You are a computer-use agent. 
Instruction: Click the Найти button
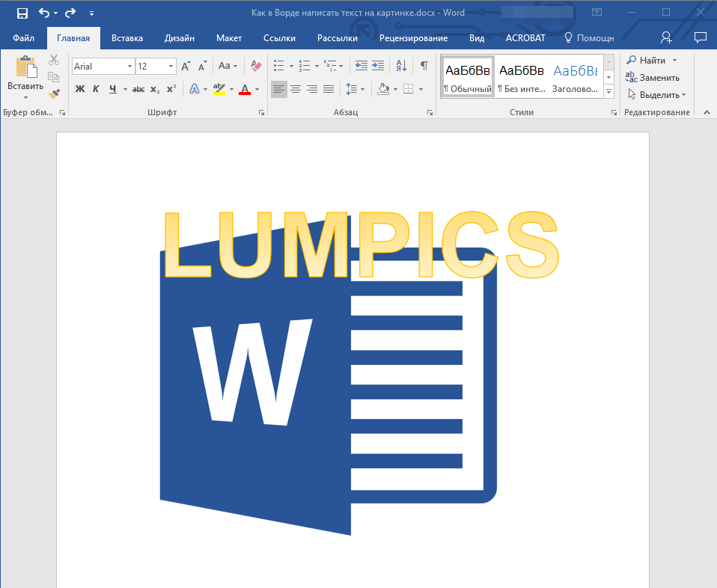[647, 60]
